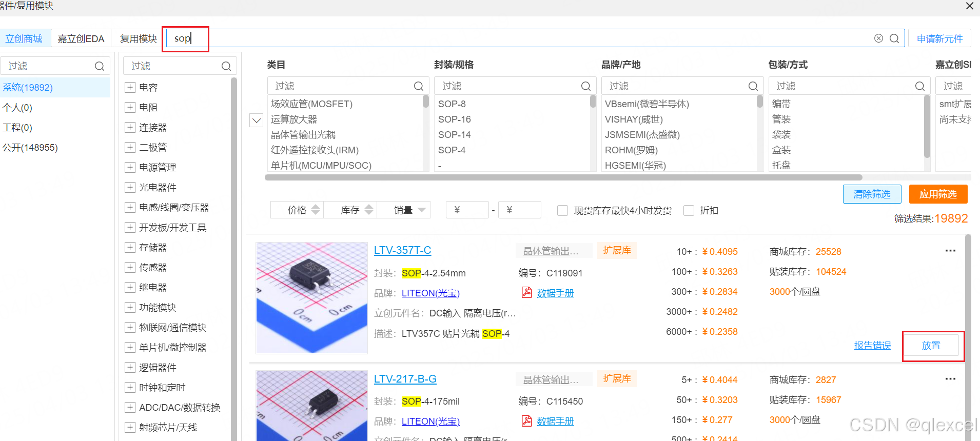The width and height of the screenshot is (980, 441).
Task: Click 清除筛选 button
Action: tap(872, 194)
